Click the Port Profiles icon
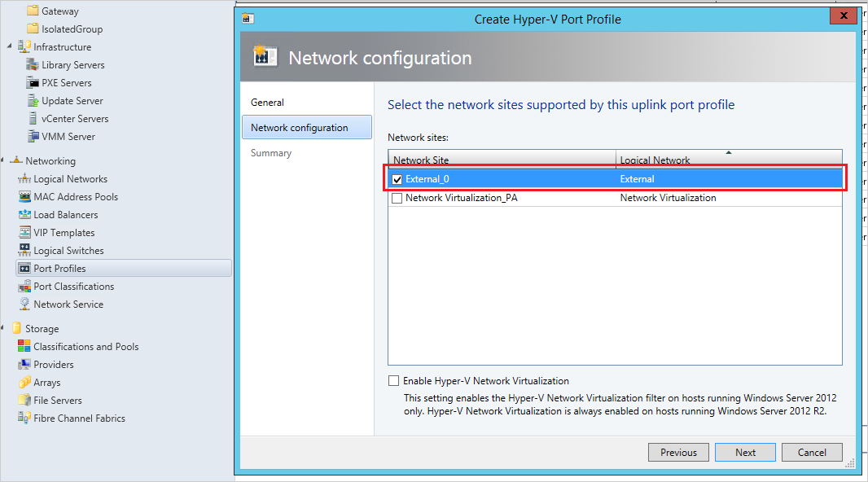The width and height of the screenshot is (868, 482). click(x=24, y=269)
